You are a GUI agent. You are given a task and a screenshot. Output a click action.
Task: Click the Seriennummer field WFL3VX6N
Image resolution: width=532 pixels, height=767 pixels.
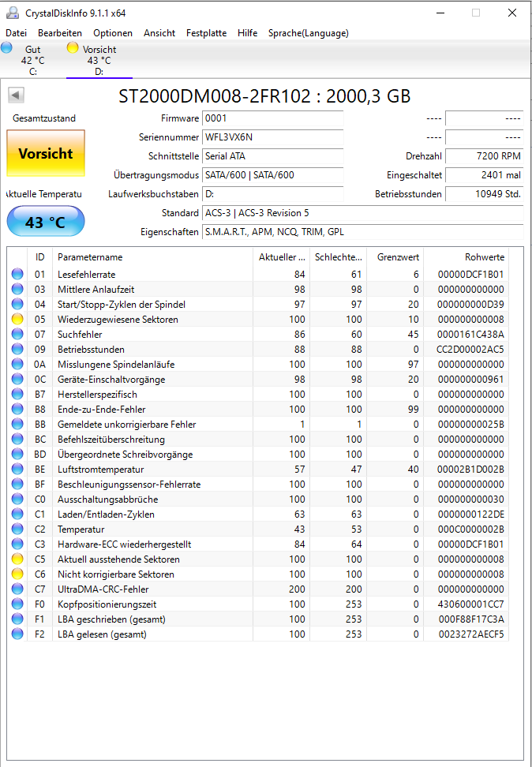[x=272, y=137]
